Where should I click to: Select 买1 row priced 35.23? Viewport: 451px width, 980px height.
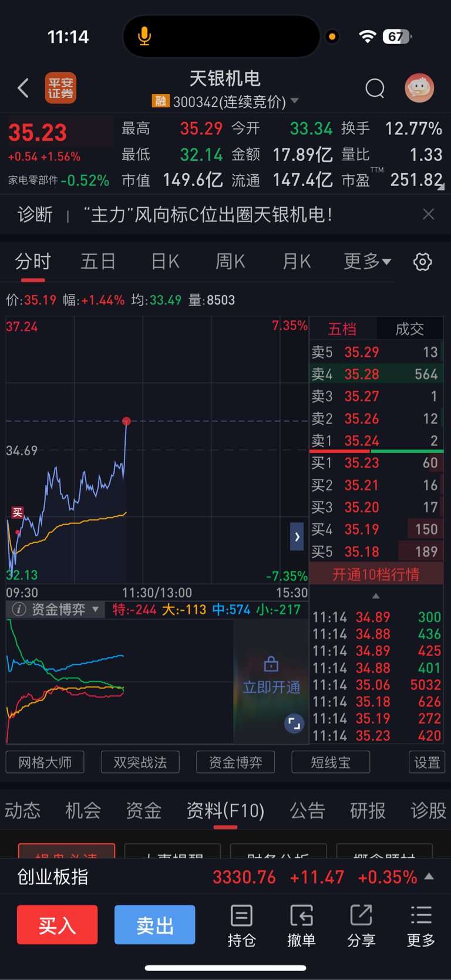coord(376,463)
